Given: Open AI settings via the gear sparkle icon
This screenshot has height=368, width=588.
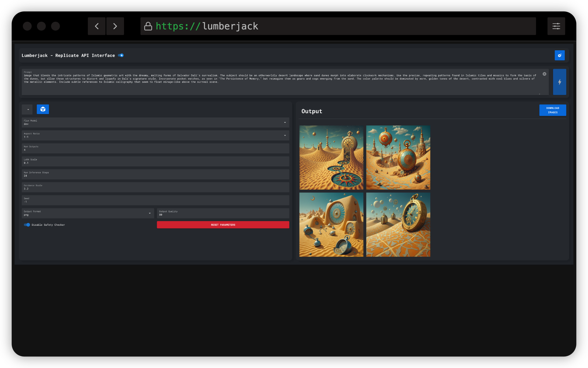Looking at the screenshot, I should 560,55.
